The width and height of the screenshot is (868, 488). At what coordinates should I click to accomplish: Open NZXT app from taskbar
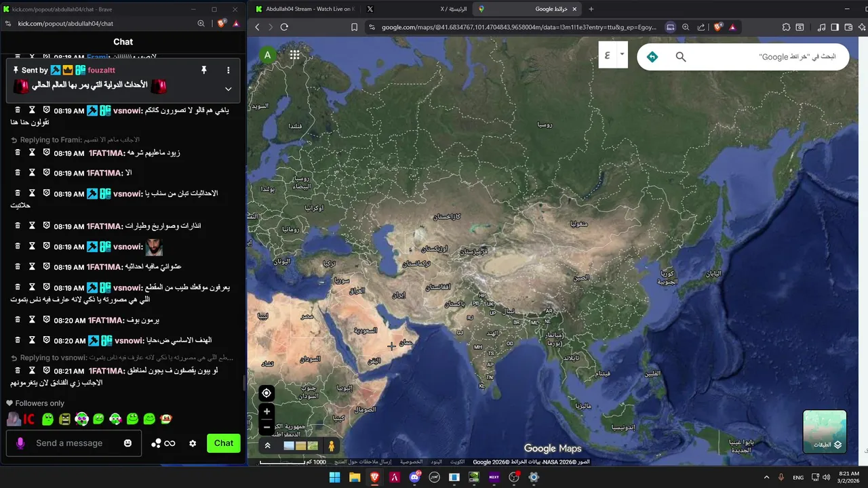494,477
